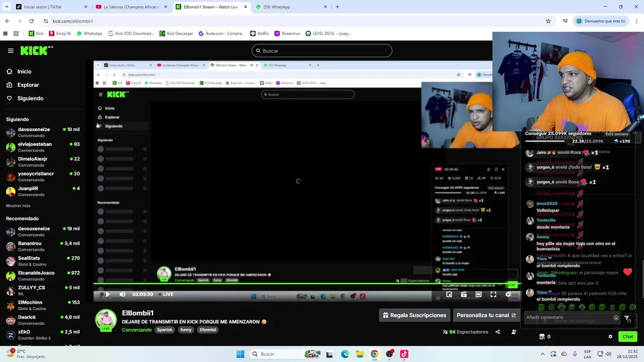The height and width of the screenshot is (362, 644).
Task: Open the Kick hamburger menu
Action: pos(11,51)
